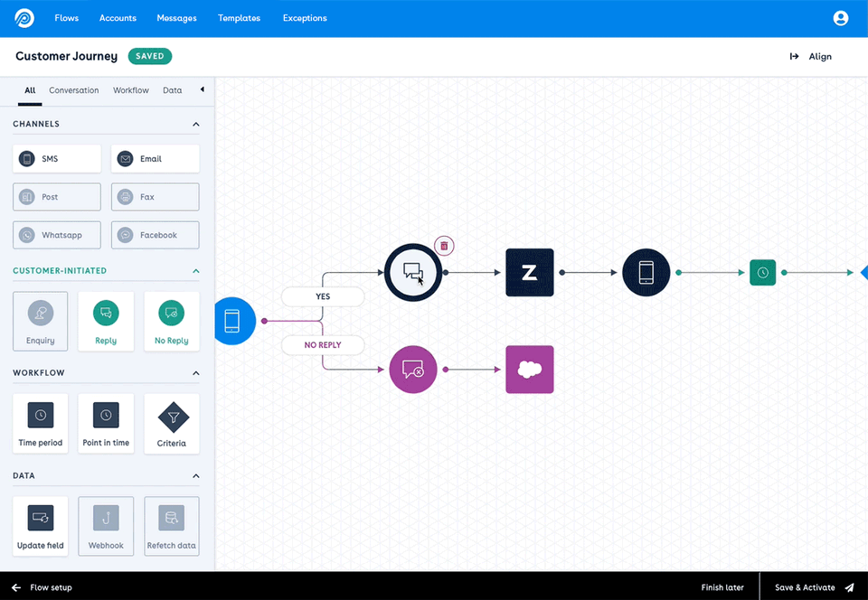Click the app logo in the header

click(24, 18)
